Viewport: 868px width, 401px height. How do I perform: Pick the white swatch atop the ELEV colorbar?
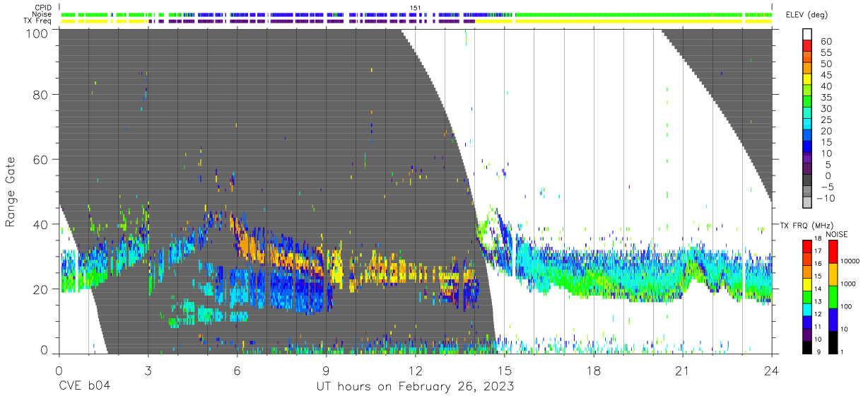808,35
